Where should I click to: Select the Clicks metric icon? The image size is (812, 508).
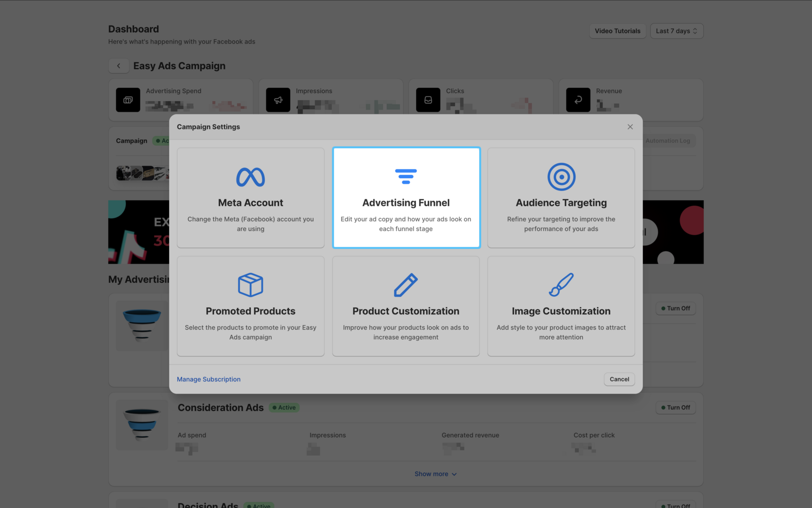428,100
